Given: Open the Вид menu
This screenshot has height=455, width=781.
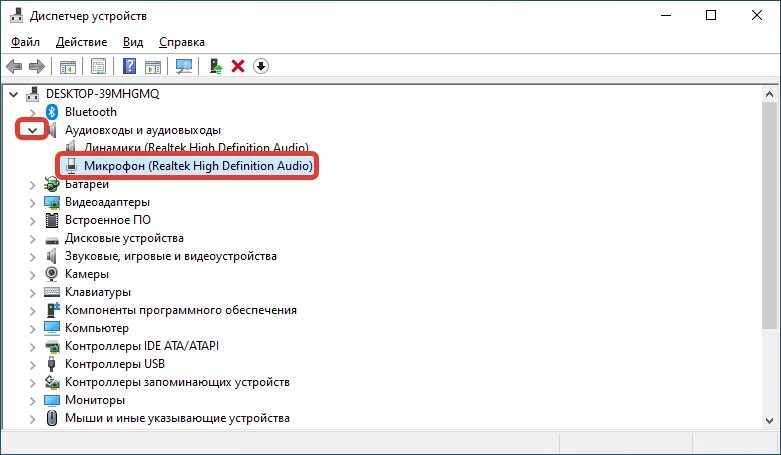Looking at the screenshot, I should tap(133, 42).
